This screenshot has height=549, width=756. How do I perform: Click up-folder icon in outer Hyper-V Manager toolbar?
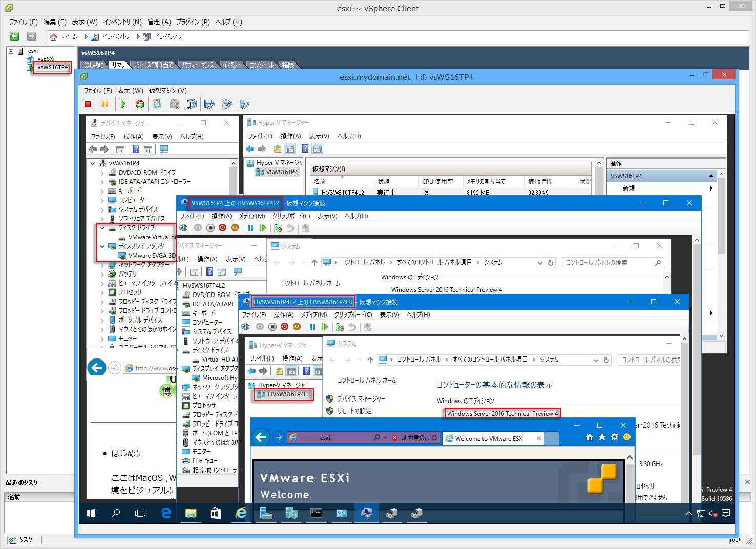(278, 149)
